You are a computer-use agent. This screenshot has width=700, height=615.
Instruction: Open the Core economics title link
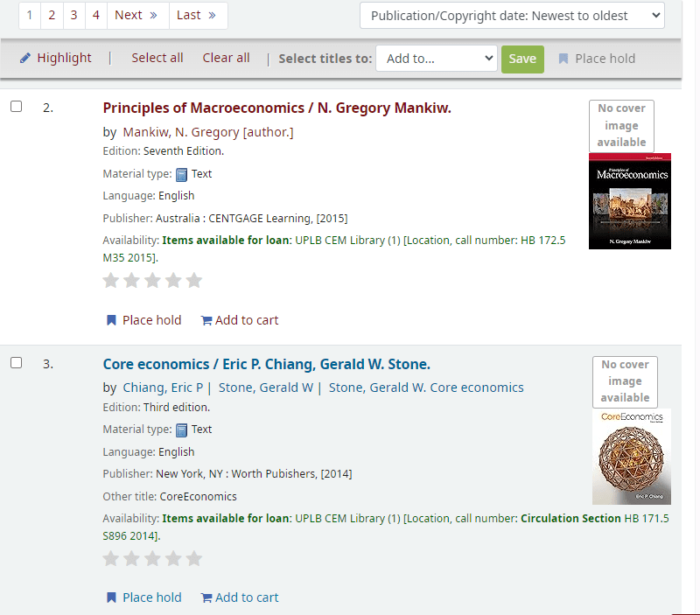click(266, 364)
